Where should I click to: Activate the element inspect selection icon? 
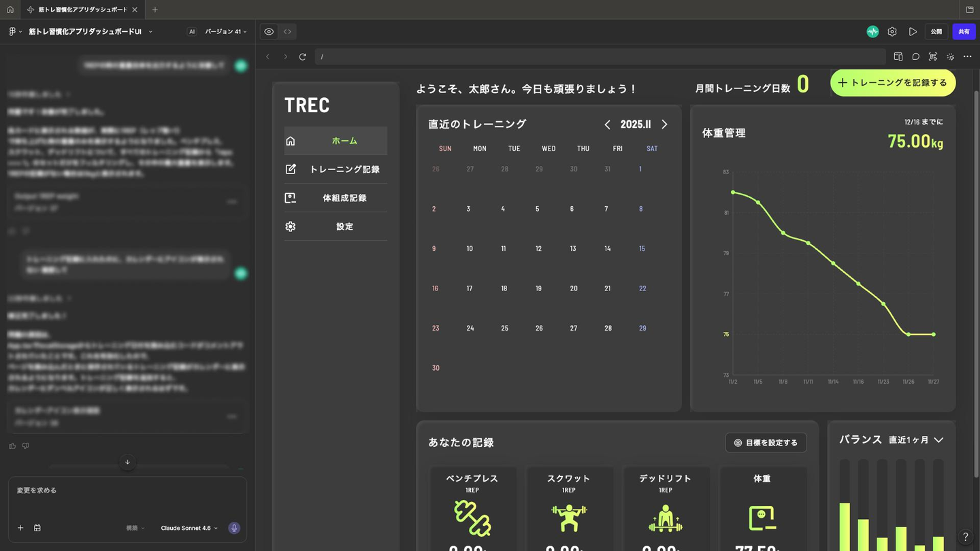933,56
